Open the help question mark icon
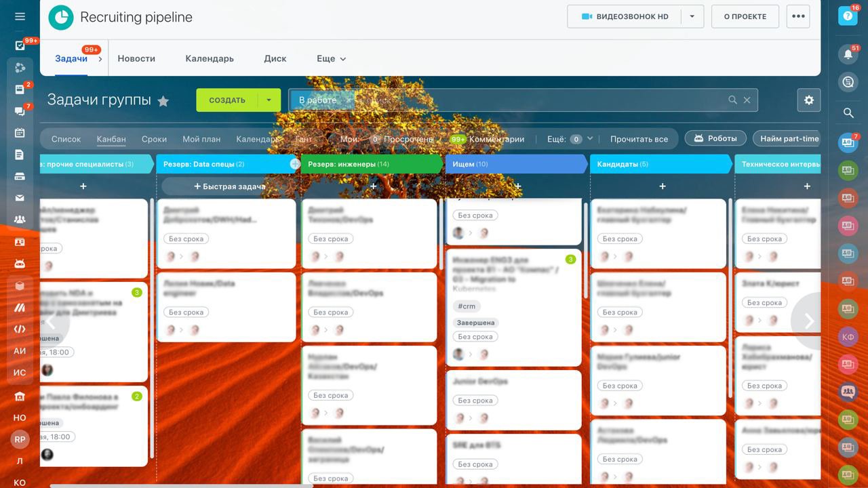Screen dimensions: 868x488 pyautogui.click(x=848, y=16)
